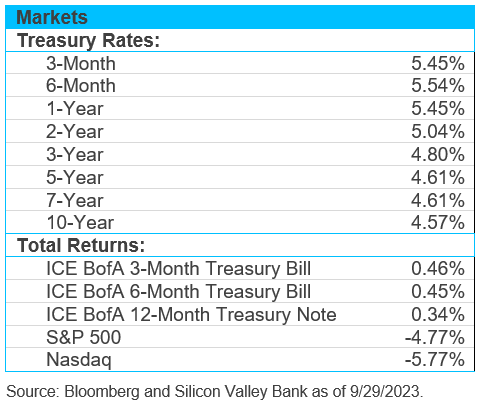482x402 pixels.
Task: Select the Treasury Rates section heading
Action: pyautogui.click(x=88, y=41)
